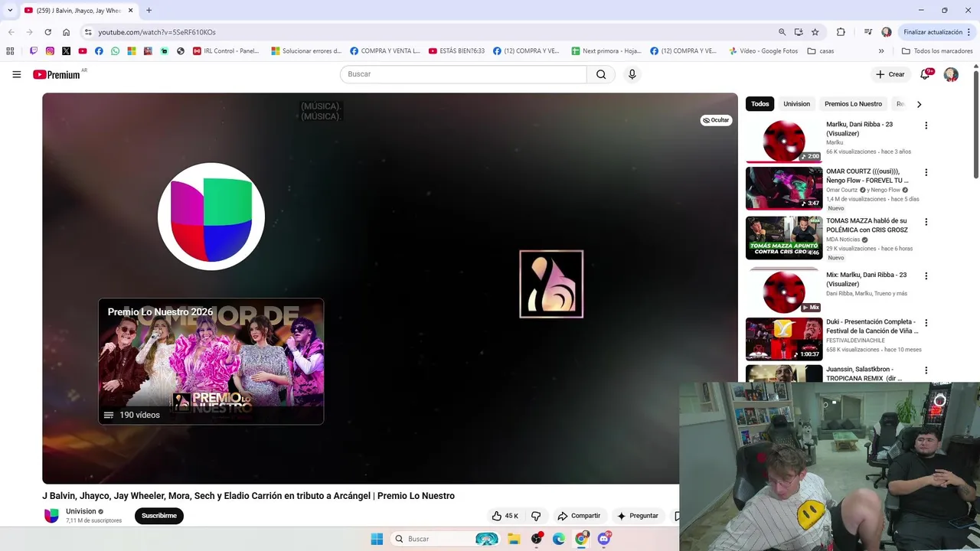Open Todos los marcadores folder
This screenshot has height=551, width=980.
click(x=937, y=51)
